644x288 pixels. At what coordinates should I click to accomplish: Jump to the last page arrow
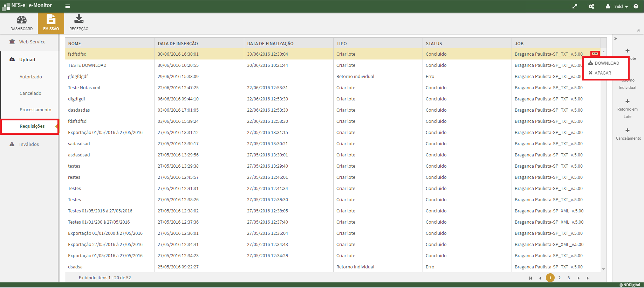click(588, 278)
